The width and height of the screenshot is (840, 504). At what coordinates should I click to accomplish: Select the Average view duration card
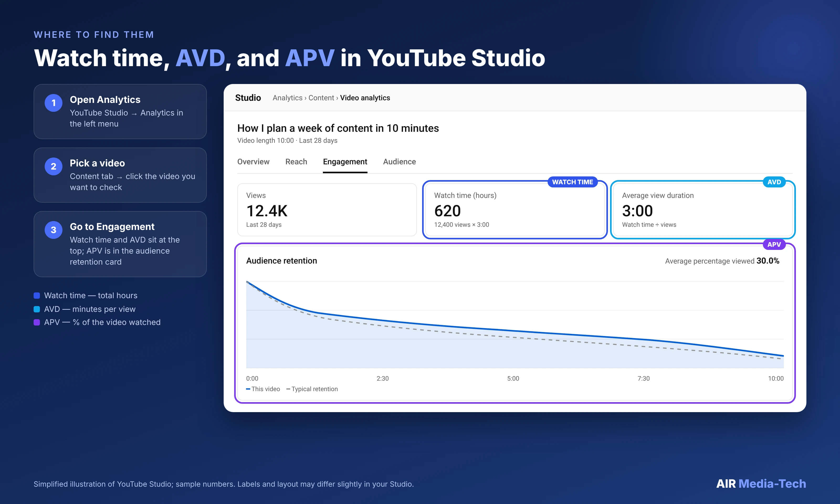[x=703, y=209]
